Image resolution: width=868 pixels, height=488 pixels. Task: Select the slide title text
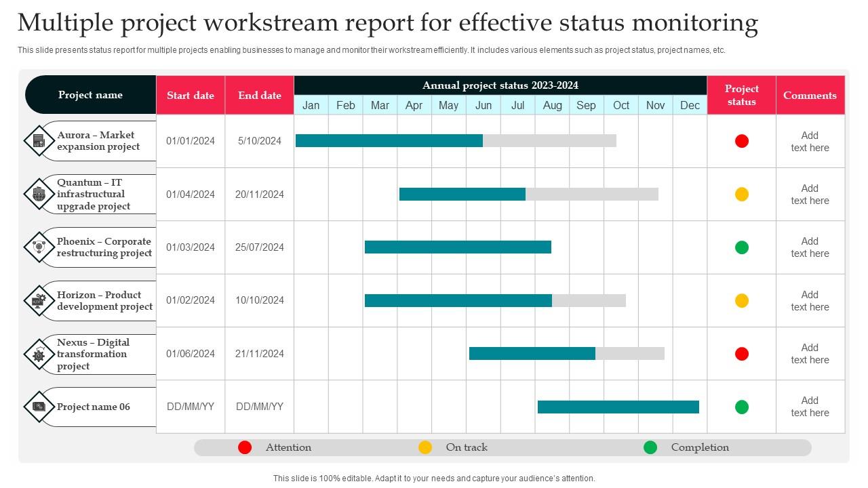click(x=388, y=23)
